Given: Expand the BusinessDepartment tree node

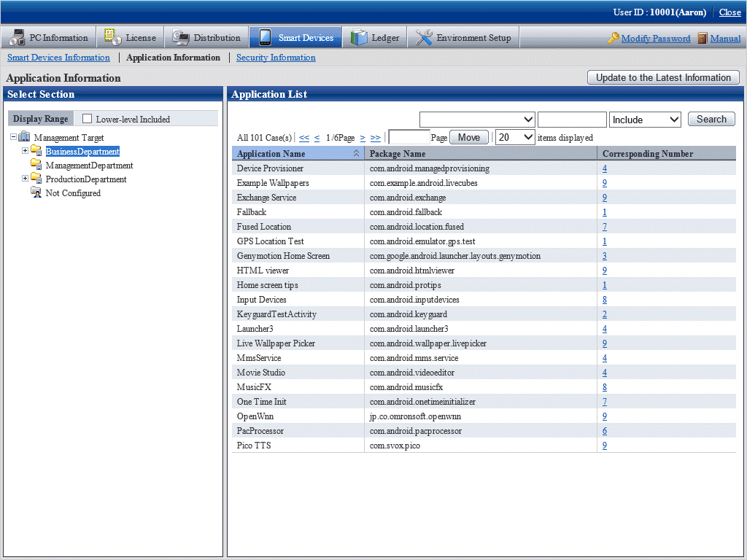Looking at the screenshot, I should [25, 151].
